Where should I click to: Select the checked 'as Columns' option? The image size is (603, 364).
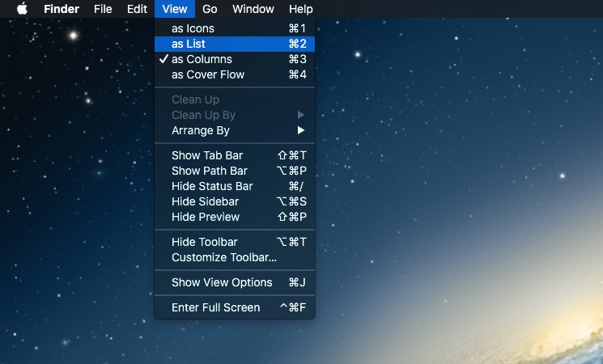(235, 59)
